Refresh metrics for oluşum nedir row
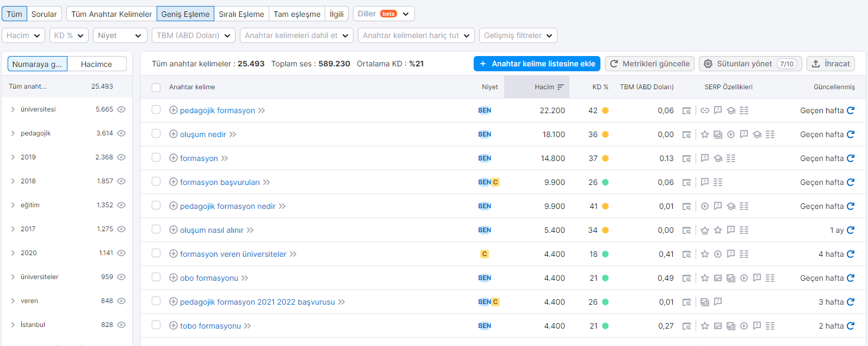868x346 pixels. point(851,134)
